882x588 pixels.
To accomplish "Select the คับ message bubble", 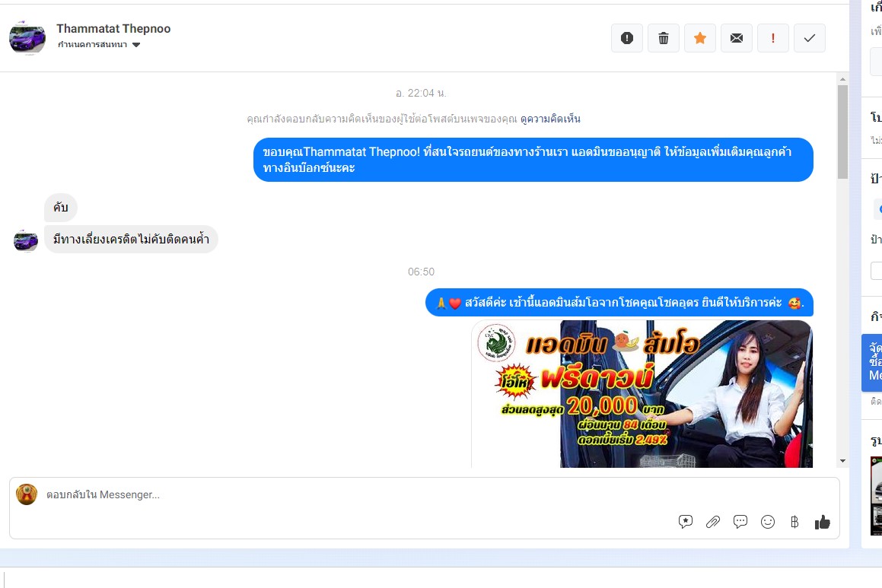I will coord(61,208).
